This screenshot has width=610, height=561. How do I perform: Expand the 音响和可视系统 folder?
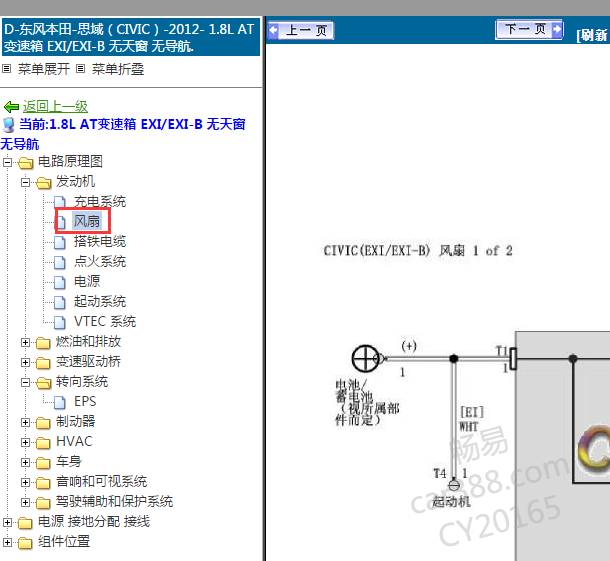pyautogui.click(x=25, y=482)
